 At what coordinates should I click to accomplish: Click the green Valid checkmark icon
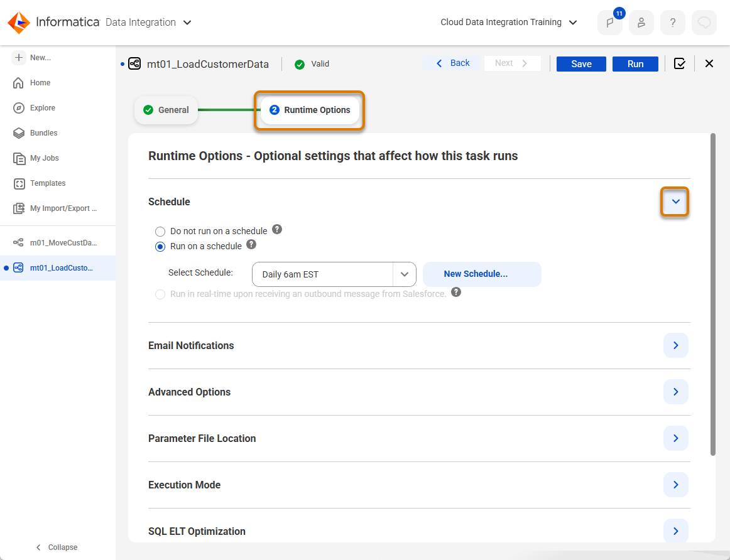pyautogui.click(x=300, y=64)
